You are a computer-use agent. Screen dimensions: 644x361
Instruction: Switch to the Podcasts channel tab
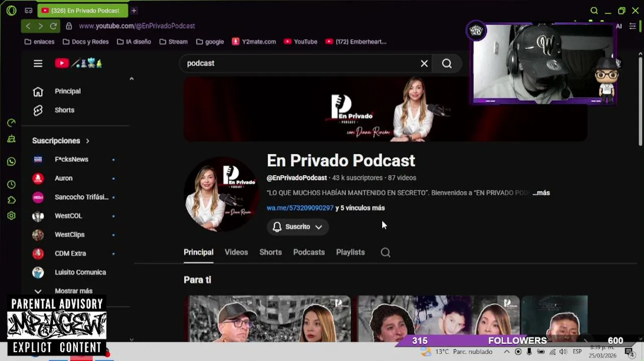click(309, 252)
